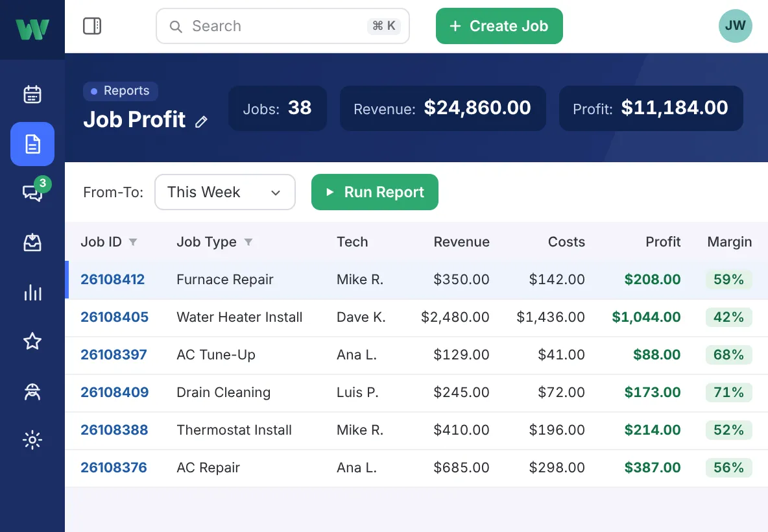Click the Dave K. tech cell
Screen dimensions: 768x532
[x=361, y=317]
